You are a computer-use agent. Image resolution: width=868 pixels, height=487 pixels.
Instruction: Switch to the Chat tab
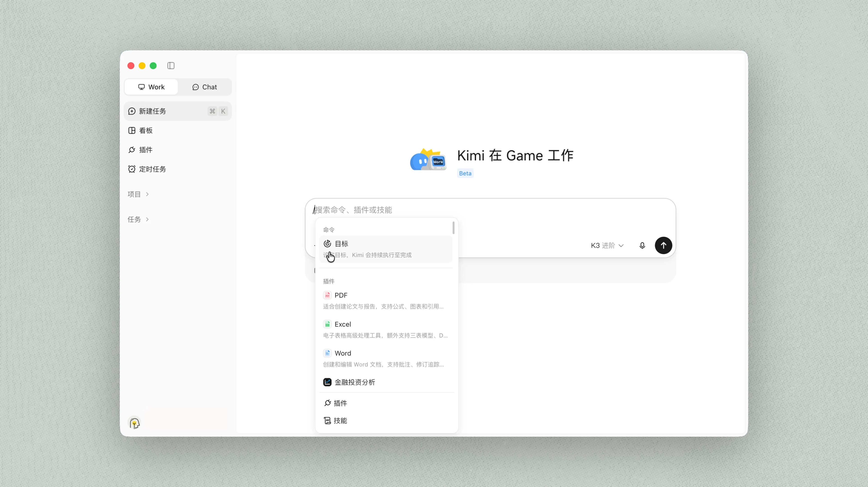pyautogui.click(x=205, y=87)
